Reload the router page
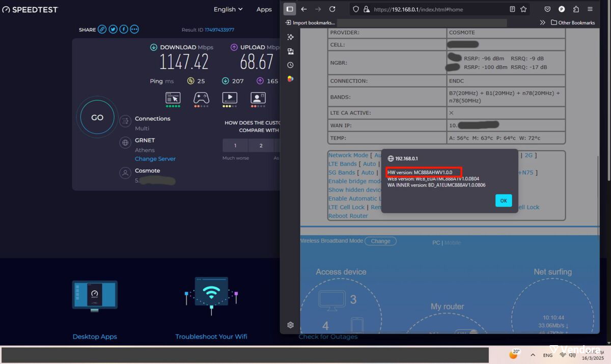The width and height of the screenshot is (611, 364). click(332, 9)
